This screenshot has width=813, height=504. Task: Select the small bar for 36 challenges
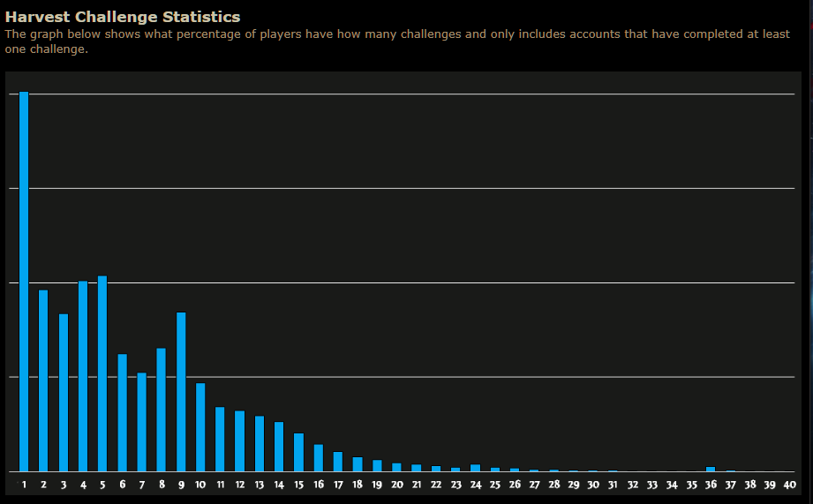coord(711,470)
